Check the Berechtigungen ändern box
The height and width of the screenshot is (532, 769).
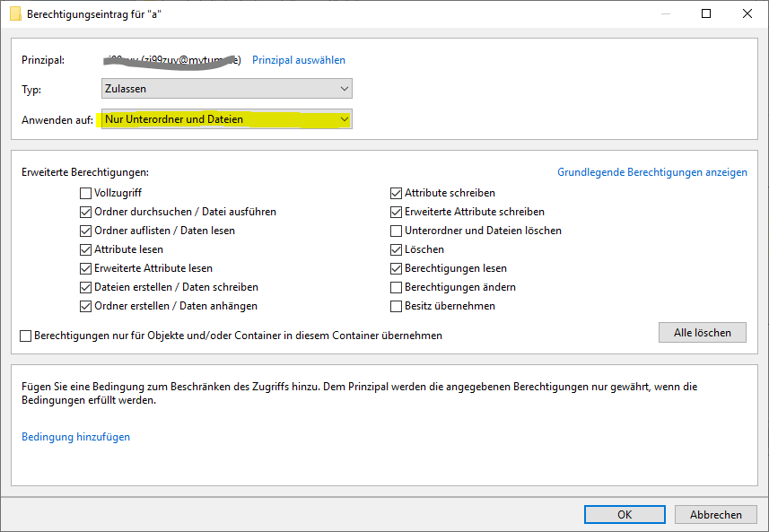396,287
